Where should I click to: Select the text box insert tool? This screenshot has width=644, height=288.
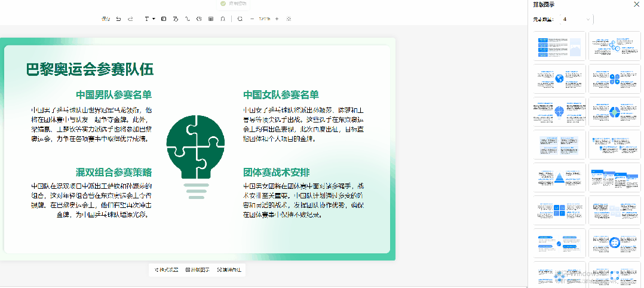(146, 19)
